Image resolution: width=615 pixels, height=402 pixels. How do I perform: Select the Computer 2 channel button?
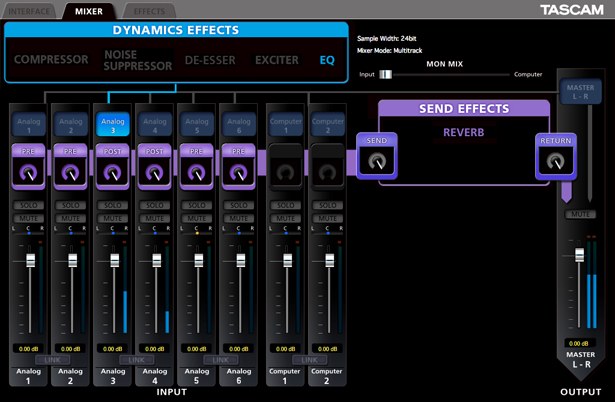tap(329, 125)
